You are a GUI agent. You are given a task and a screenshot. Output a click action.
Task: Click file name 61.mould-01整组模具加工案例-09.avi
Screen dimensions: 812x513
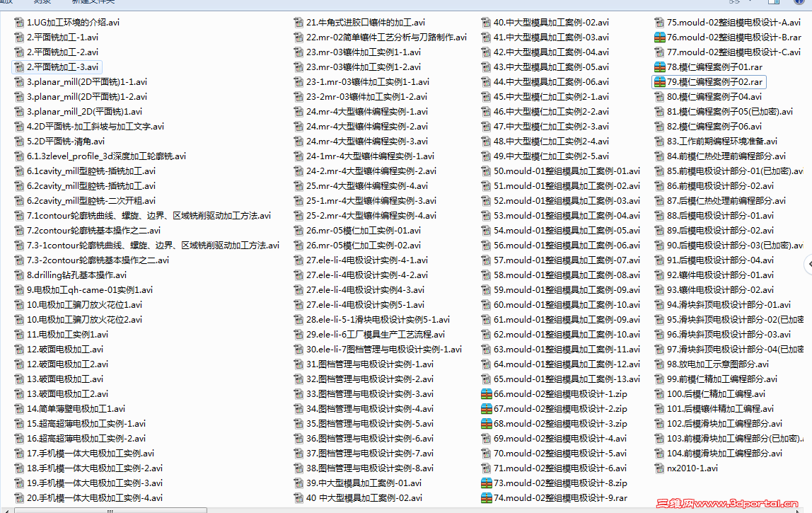coord(567,319)
